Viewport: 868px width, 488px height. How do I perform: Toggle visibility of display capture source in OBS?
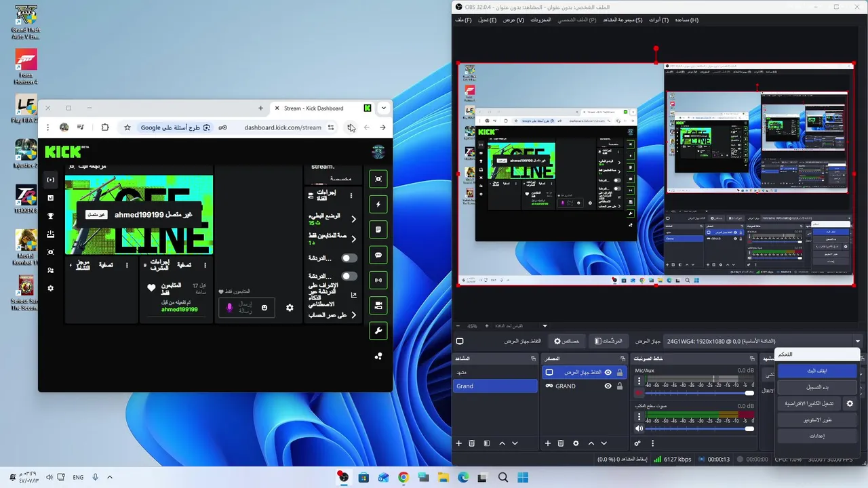pos(608,372)
